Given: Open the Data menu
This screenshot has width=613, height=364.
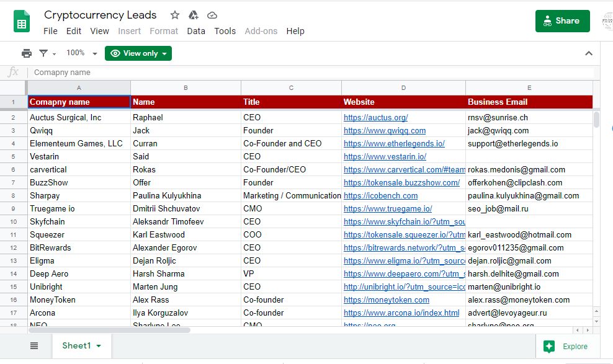Looking at the screenshot, I should pos(196,30).
